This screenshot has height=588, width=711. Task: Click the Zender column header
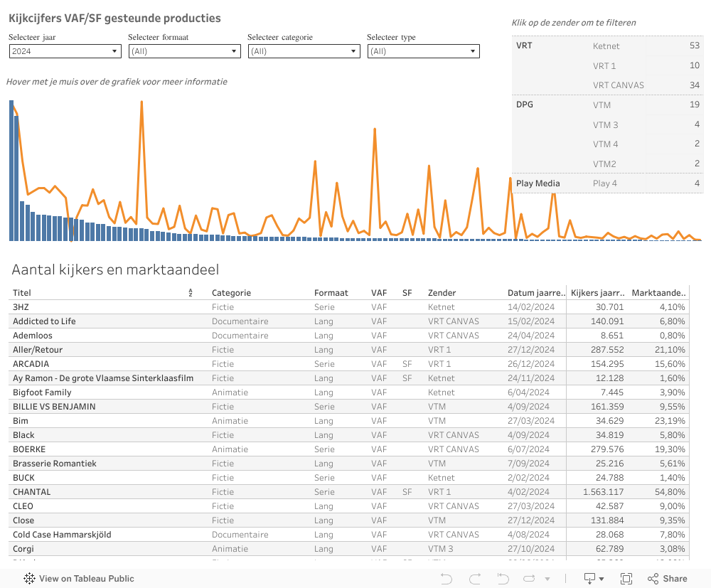point(442,293)
